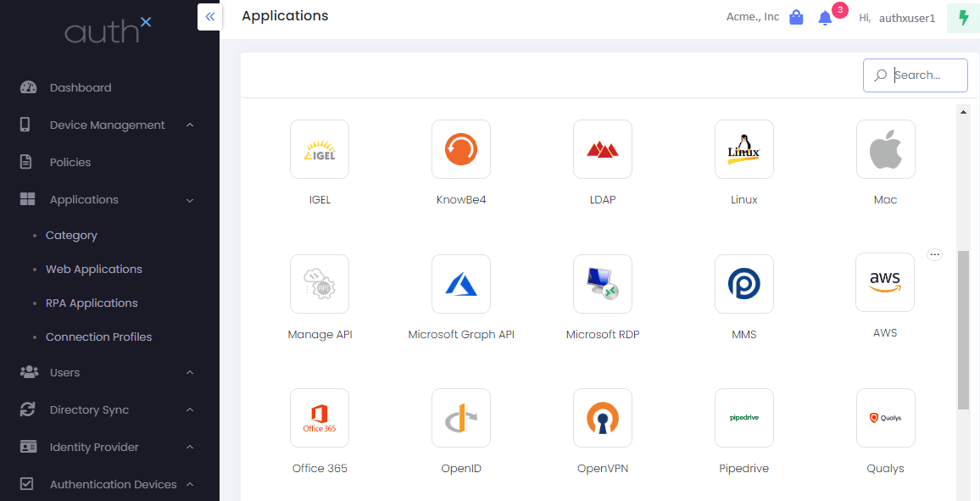Focus the Search input field
This screenshot has width=980, height=501.
pos(916,75)
